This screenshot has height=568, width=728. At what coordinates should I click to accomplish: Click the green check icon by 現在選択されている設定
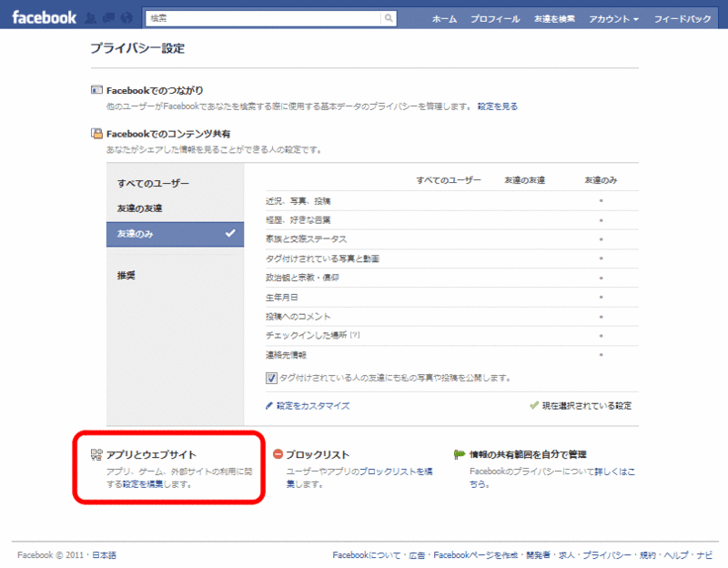534,405
